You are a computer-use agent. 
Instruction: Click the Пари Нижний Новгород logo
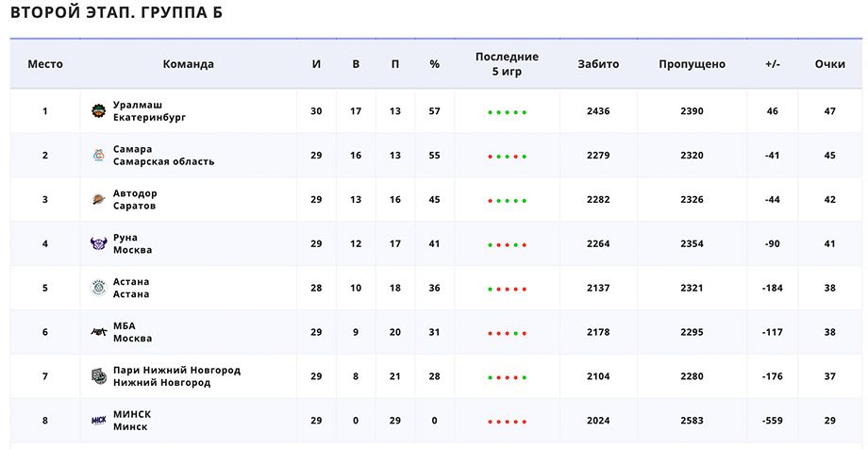98,376
